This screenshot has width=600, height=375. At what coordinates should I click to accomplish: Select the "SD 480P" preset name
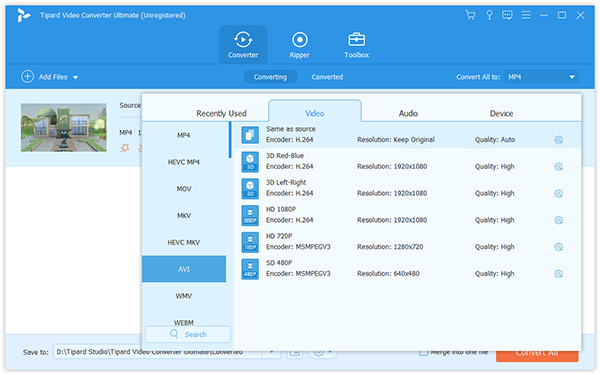(279, 263)
